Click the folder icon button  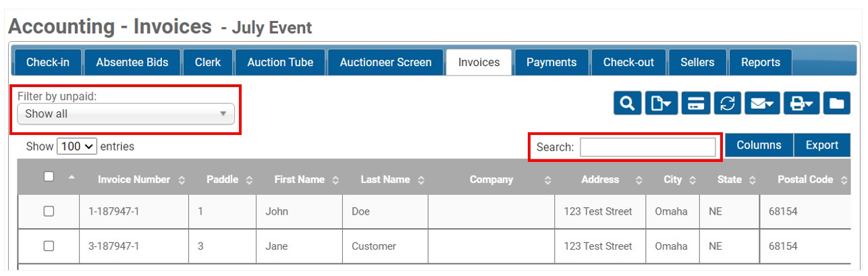[x=837, y=103]
